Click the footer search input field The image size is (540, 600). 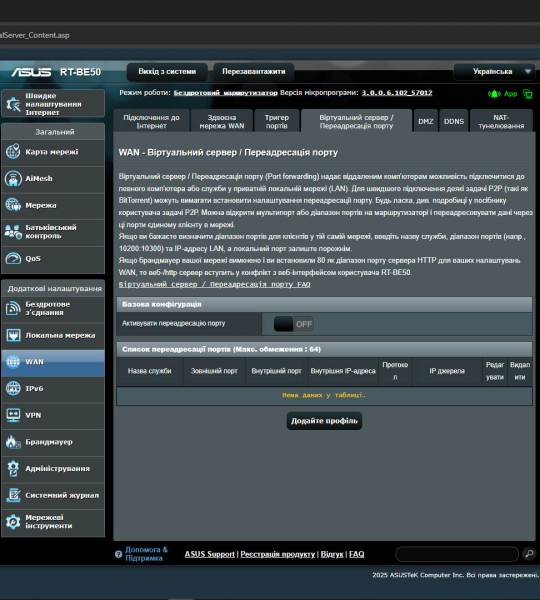pos(457,554)
